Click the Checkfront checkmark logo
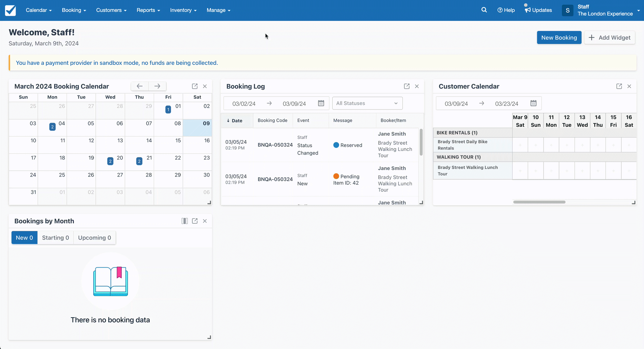This screenshot has width=644, height=349. pos(10,10)
